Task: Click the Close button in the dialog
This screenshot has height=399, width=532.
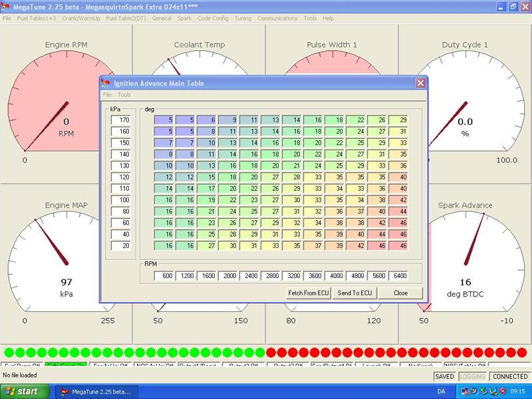Action: pyautogui.click(x=401, y=293)
